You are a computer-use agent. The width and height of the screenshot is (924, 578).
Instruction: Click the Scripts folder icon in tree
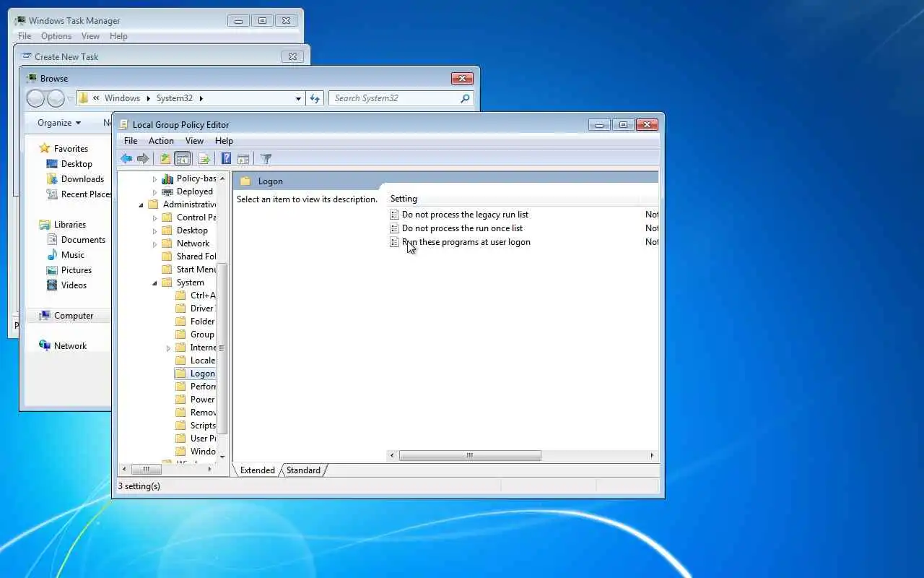click(x=181, y=426)
